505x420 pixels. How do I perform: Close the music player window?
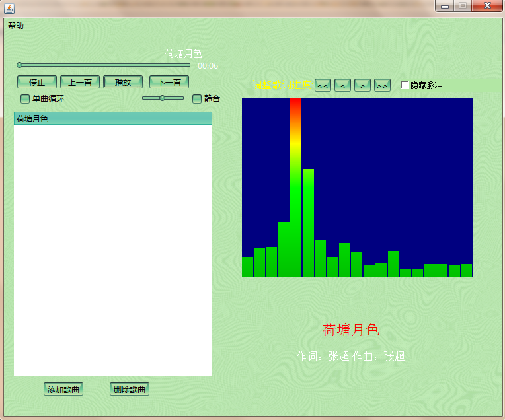[x=487, y=6]
